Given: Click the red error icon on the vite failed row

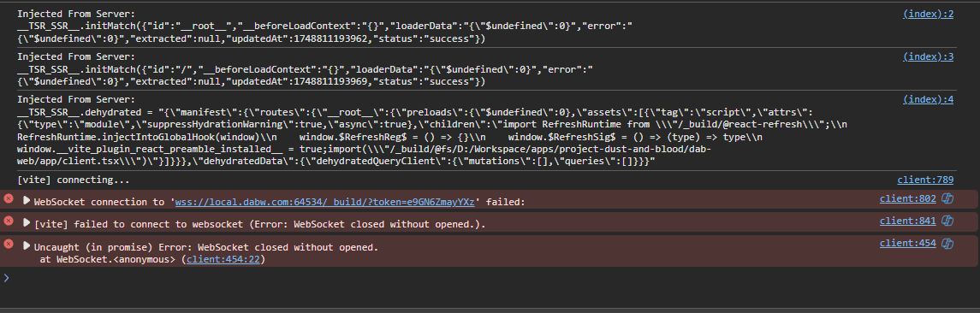Looking at the screenshot, I should [x=9, y=221].
